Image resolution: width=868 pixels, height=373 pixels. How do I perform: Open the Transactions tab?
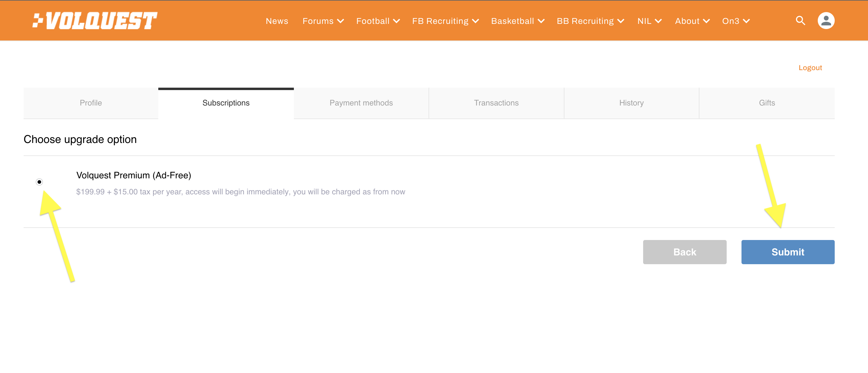click(x=496, y=103)
